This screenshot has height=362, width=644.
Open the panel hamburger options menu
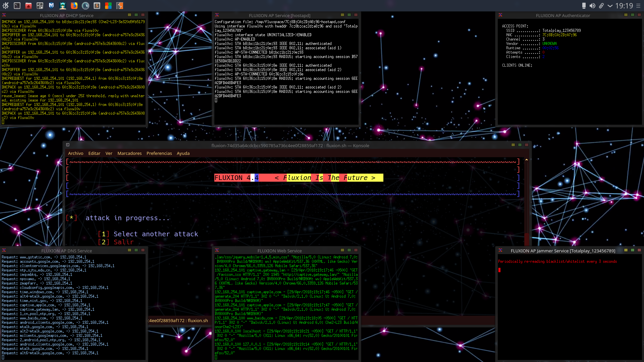[638, 5]
